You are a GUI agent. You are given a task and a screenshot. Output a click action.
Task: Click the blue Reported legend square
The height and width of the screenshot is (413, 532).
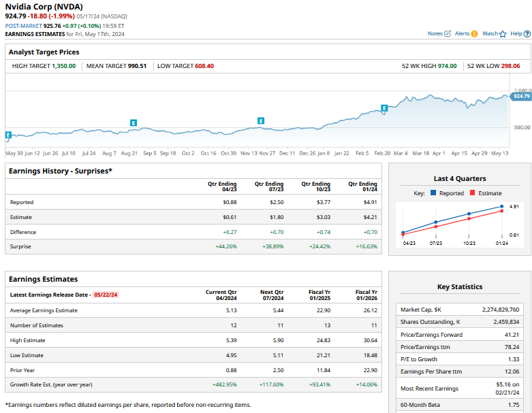[433, 193]
